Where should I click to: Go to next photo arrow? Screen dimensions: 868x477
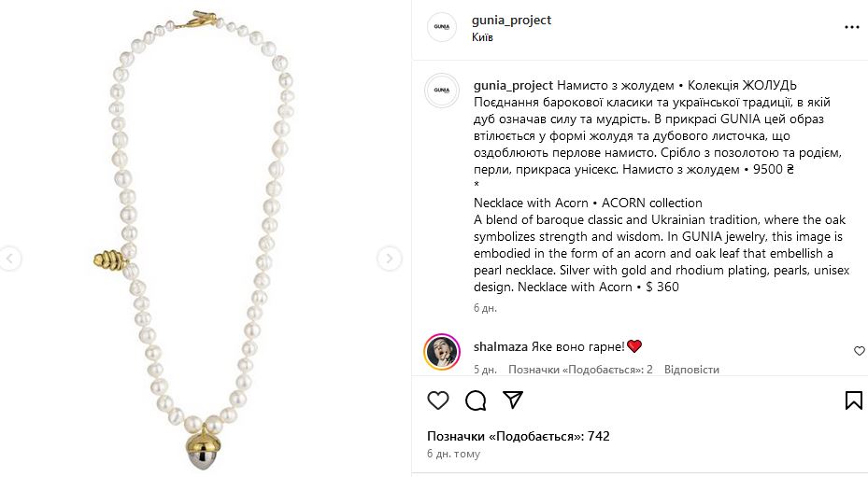tap(390, 259)
